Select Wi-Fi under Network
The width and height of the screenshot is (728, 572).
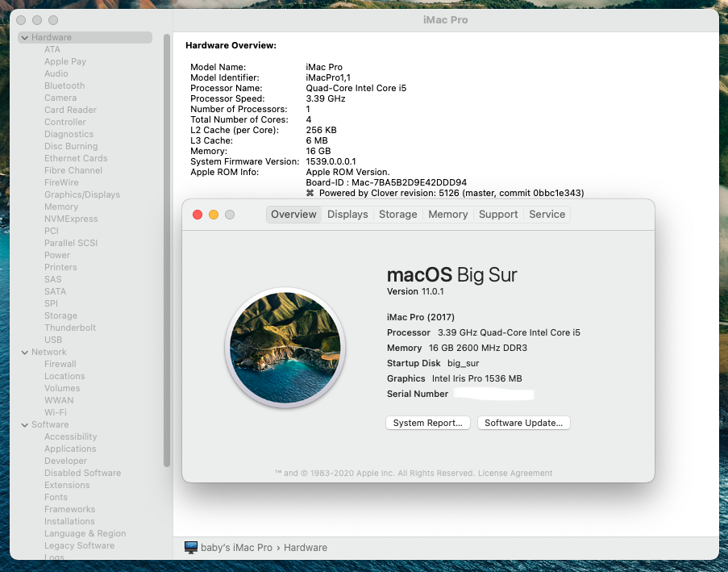[x=56, y=412]
